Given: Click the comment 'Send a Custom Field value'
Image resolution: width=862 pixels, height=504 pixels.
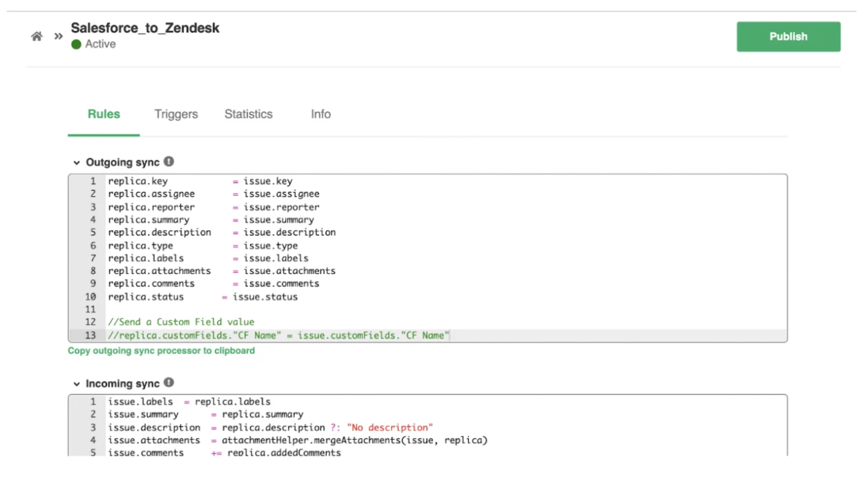Looking at the screenshot, I should [181, 322].
